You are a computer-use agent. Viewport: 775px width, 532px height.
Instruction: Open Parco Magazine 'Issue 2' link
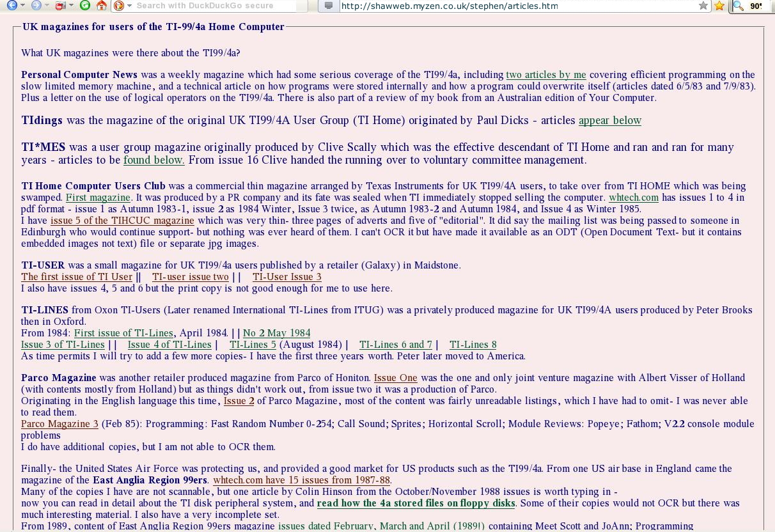(x=239, y=401)
